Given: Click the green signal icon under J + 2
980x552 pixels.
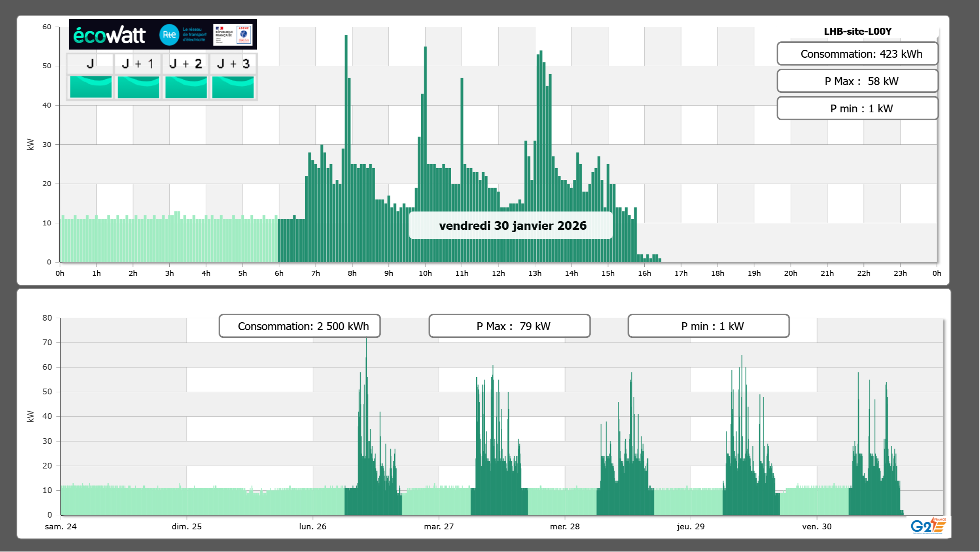Looking at the screenshot, I should click(x=186, y=87).
